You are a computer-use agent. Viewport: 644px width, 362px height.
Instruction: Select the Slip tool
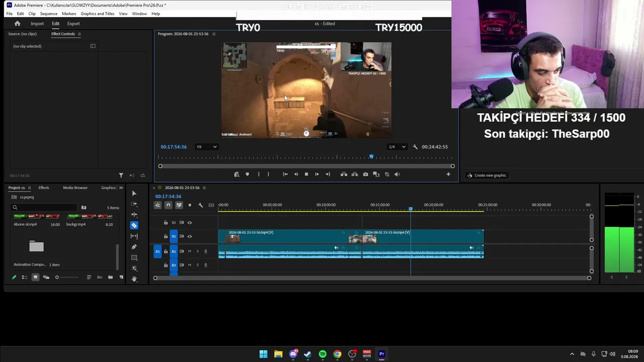tap(134, 236)
